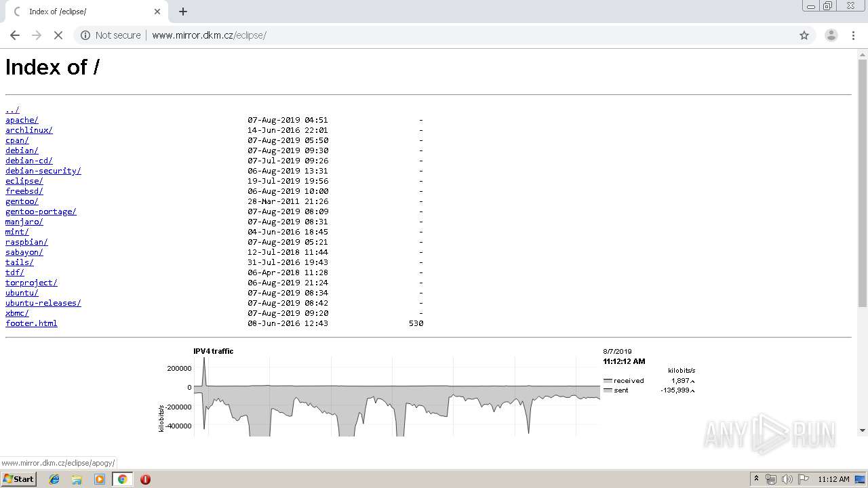This screenshot has height=488, width=868.
Task: Open the tails/ directory
Action: [x=20, y=262]
